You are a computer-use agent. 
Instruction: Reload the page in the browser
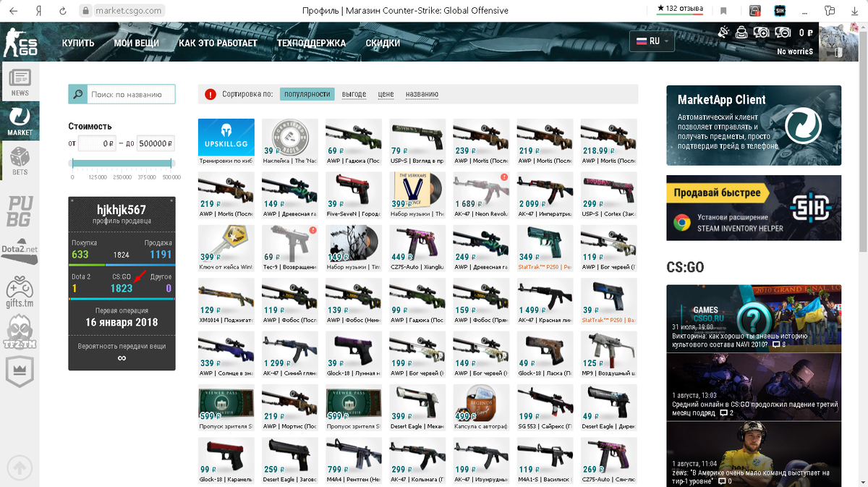pos(63,11)
